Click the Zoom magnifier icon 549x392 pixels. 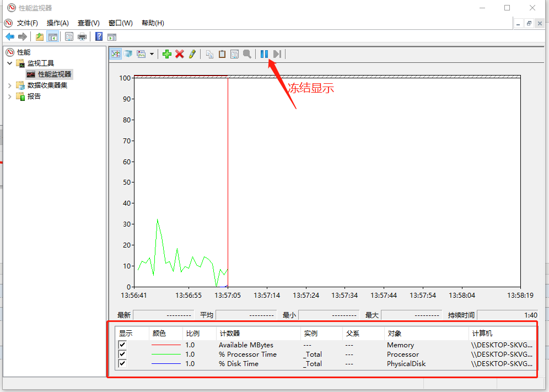pos(247,54)
